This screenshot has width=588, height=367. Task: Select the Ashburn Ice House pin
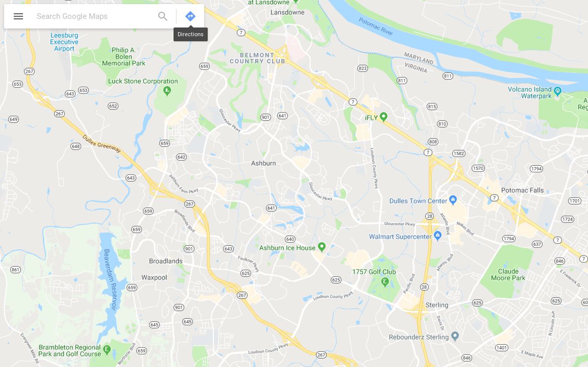coord(321,247)
